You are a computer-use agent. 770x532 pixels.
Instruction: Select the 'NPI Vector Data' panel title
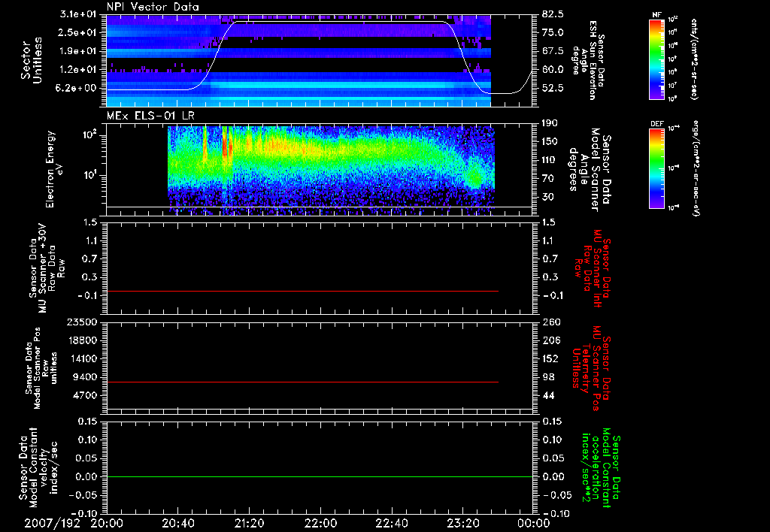coord(153,7)
